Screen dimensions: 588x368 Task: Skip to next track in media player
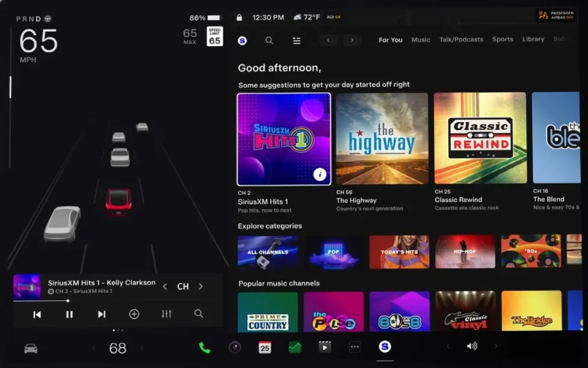101,315
